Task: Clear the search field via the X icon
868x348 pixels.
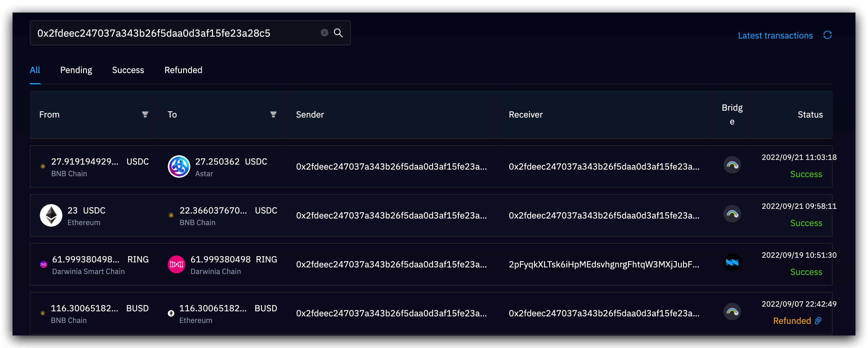Action: pyautogui.click(x=324, y=32)
